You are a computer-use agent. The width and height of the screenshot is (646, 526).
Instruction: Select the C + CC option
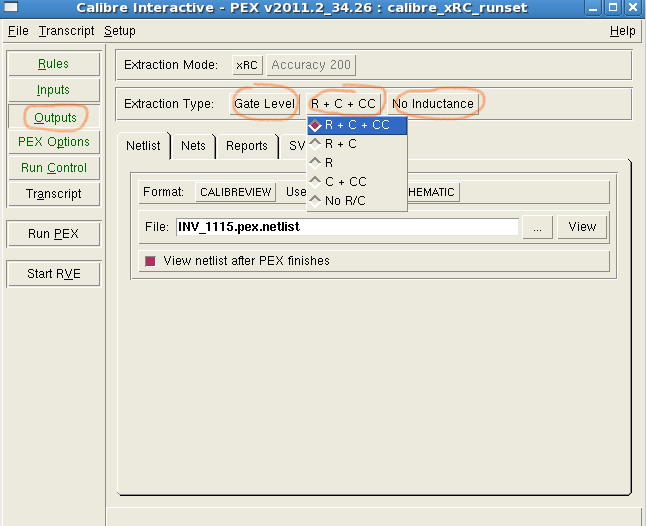tap(357, 182)
